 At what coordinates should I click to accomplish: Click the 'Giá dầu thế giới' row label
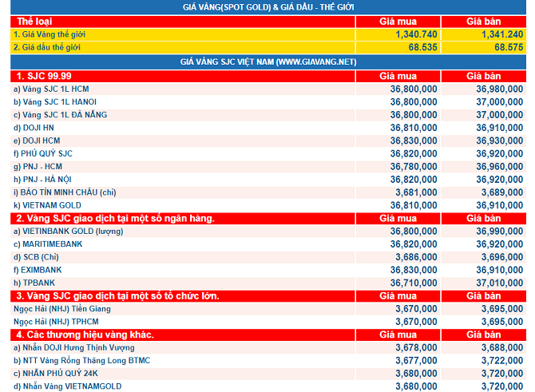[x=47, y=47]
